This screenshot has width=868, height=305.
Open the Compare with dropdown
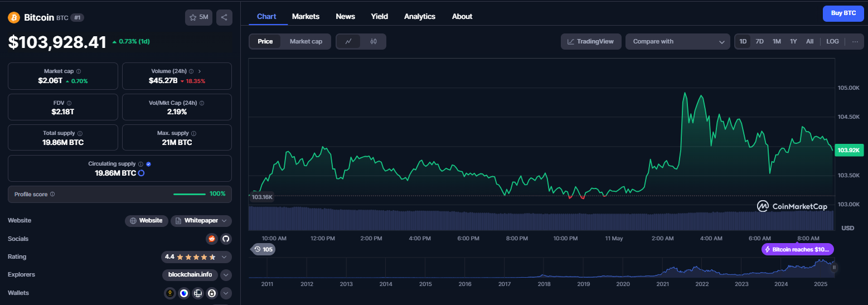[x=678, y=41]
